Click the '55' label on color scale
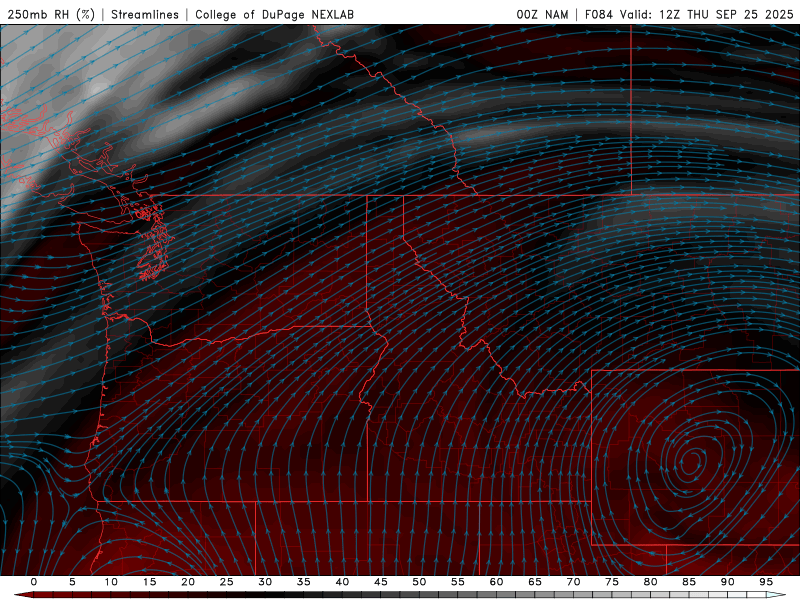Image resolution: width=800 pixels, height=600 pixels. pyautogui.click(x=458, y=582)
